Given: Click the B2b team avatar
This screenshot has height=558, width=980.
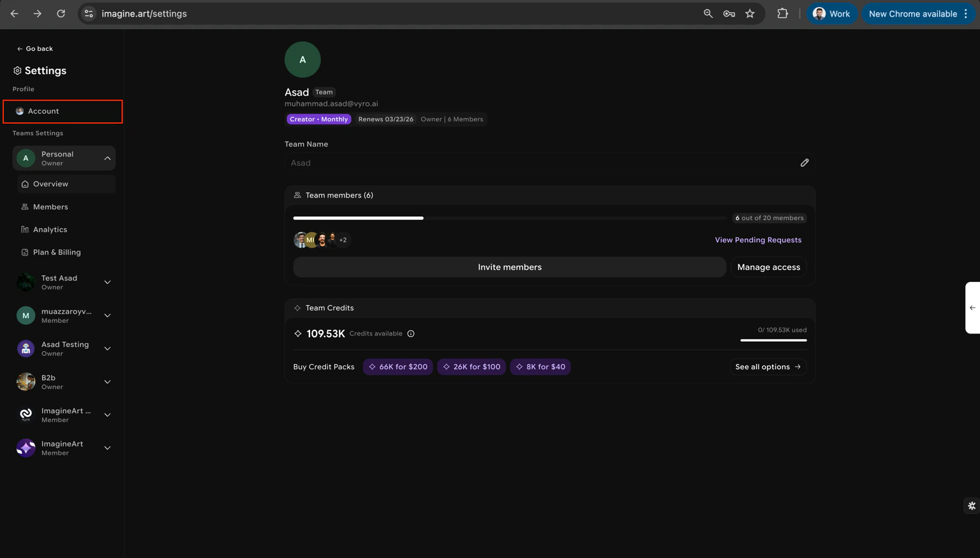Looking at the screenshot, I should pos(26,382).
